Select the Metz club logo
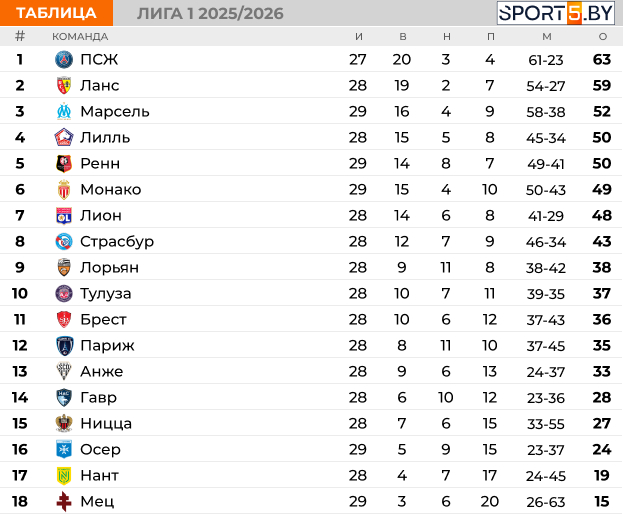Viewport: 623px width, 514px height. pos(64,502)
